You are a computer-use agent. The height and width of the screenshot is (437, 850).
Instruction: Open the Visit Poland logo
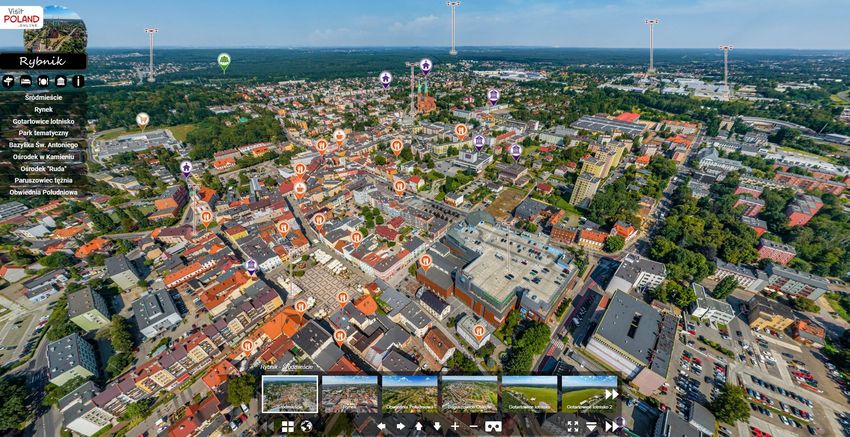click(21, 17)
